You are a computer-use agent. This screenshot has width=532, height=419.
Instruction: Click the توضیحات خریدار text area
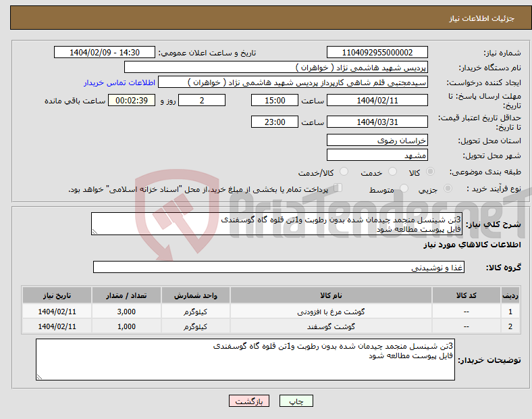[x=245, y=360]
